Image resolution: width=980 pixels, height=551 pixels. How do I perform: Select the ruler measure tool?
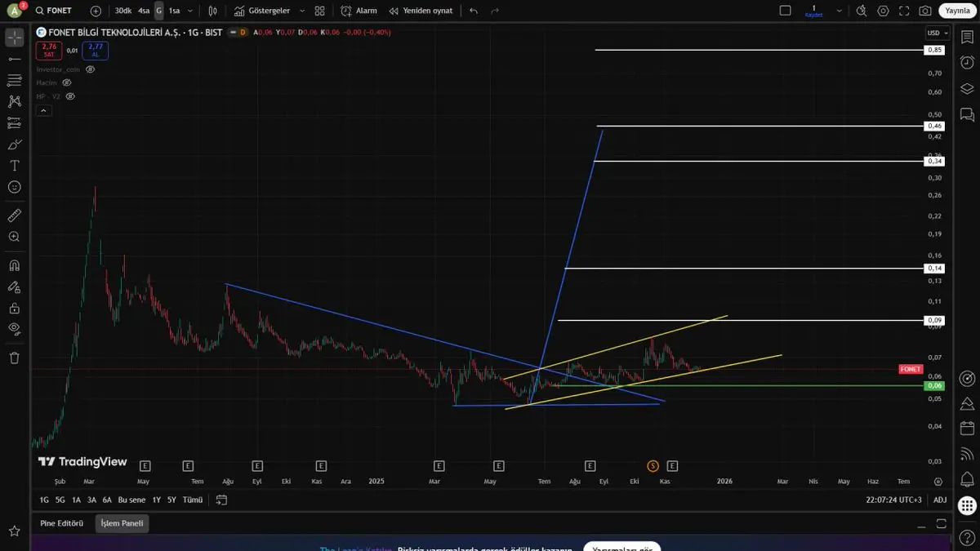[x=14, y=216]
